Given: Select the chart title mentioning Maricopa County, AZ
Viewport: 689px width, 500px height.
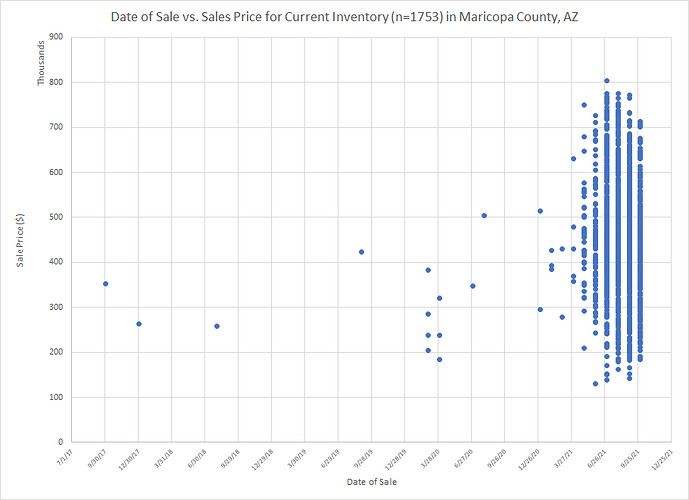Looking at the screenshot, I should 344,17.
